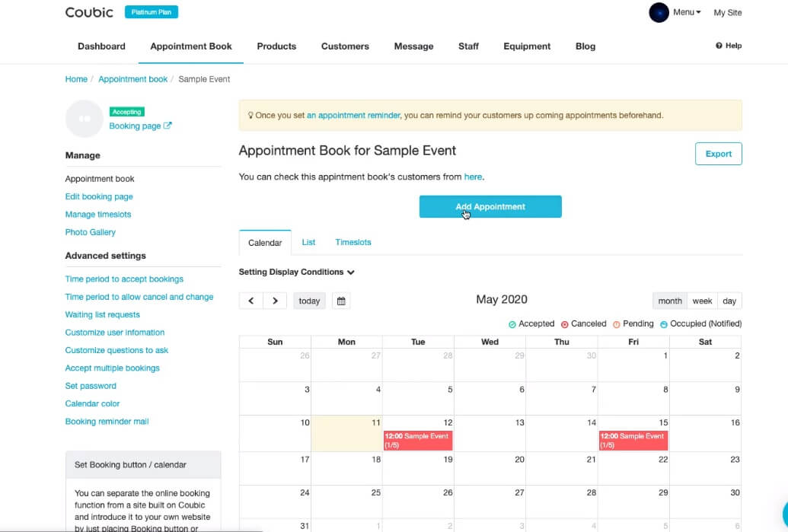The width and height of the screenshot is (788, 532).
Task: Select the month view toggle
Action: point(670,301)
